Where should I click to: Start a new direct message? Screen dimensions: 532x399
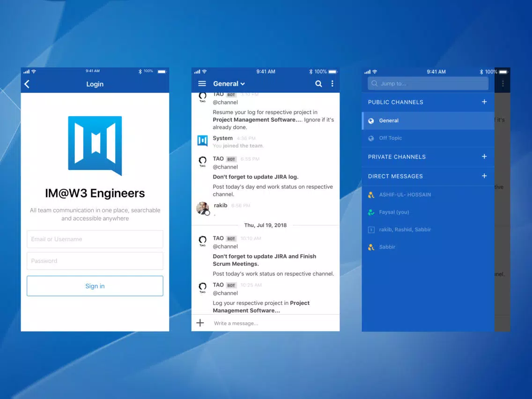pos(484,176)
